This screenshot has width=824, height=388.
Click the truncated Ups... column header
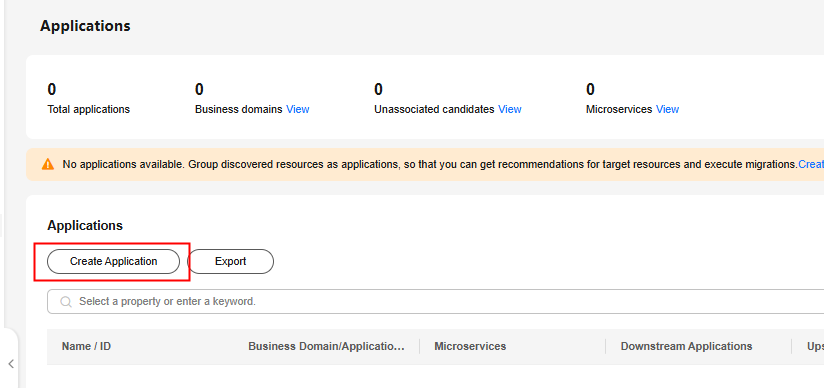(815, 346)
